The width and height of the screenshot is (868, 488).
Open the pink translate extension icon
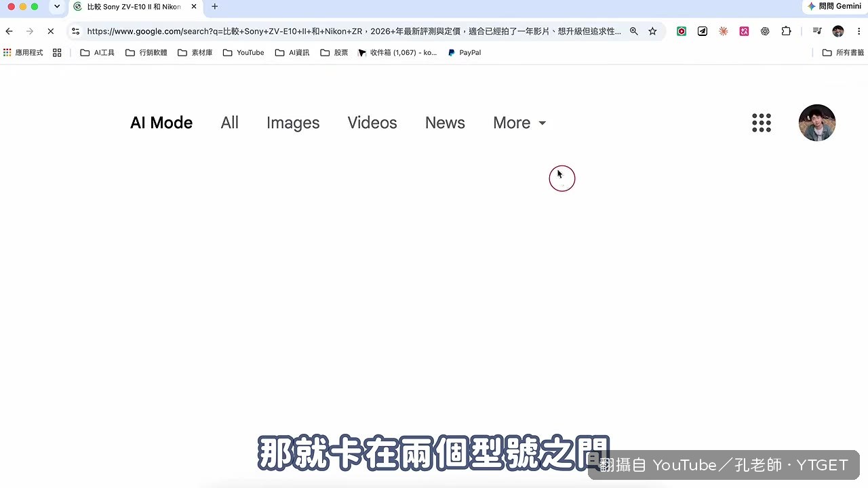[x=744, y=31]
